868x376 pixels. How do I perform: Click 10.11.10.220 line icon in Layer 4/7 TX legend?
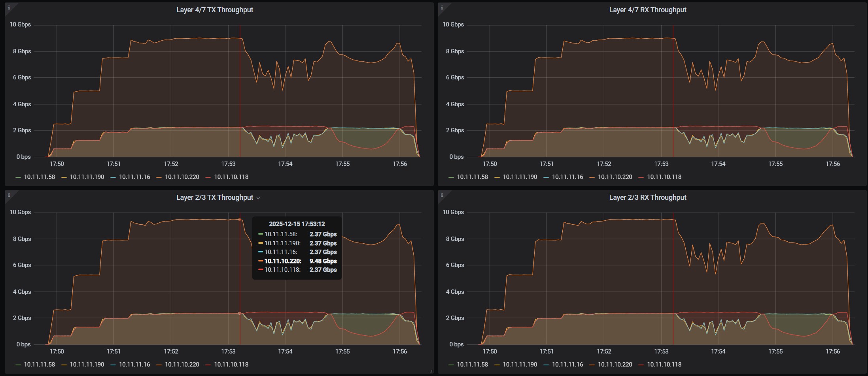[159, 177]
